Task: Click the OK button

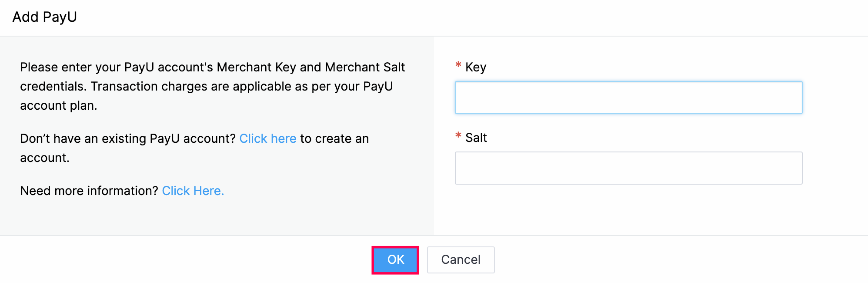Action: click(395, 260)
